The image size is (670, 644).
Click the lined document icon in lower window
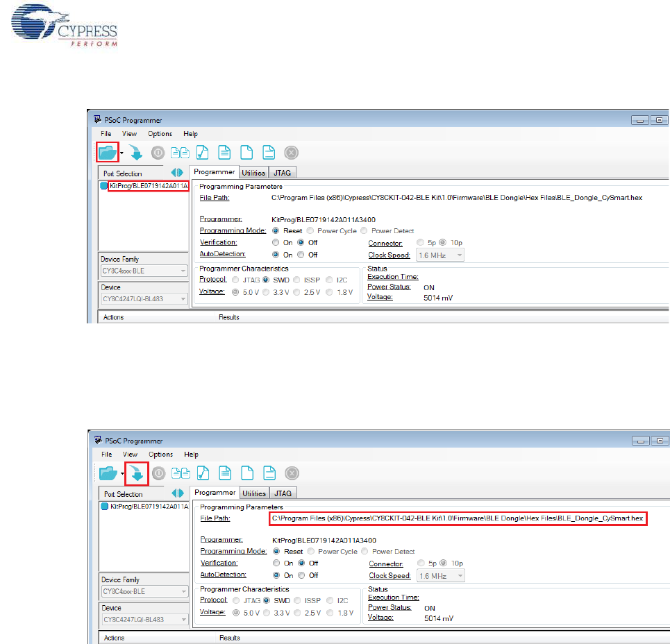coord(225,473)
